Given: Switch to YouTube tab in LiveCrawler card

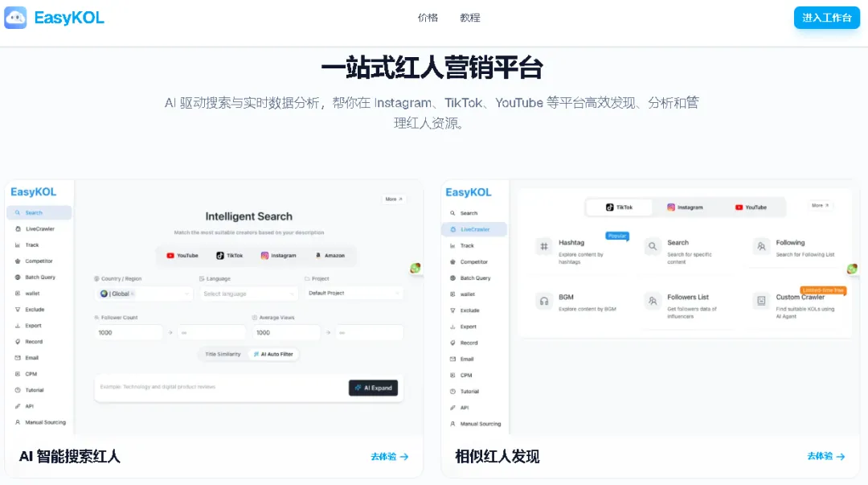Looking at the screenshot, I should [x=751, y=208].
